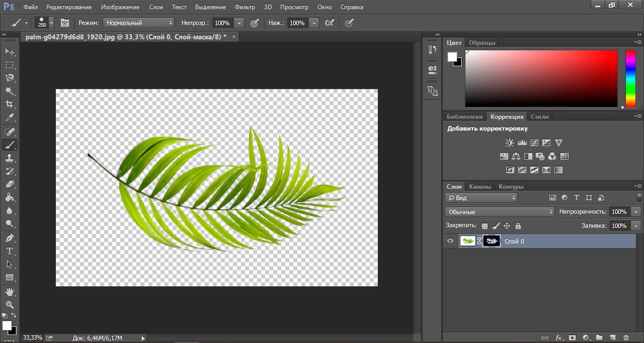Select the Horizontal Type tool
This screenshot has height=343, width=644.
pyautogui.click(x=9, y=251)
